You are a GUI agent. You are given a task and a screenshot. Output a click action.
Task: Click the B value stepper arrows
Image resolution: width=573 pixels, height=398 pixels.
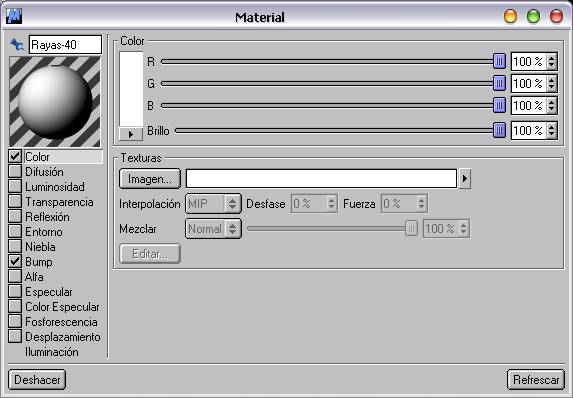pyautogui.click(x=551, y=105)
